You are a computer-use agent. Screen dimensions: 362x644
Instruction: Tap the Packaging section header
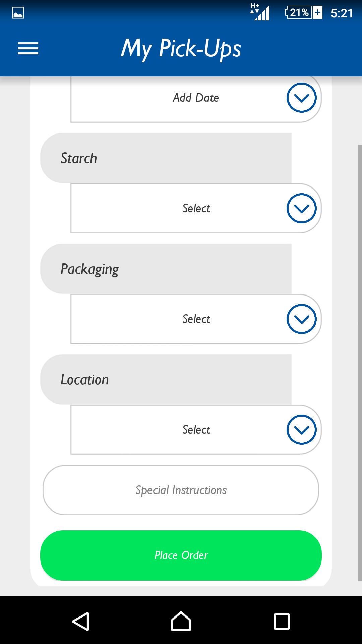click(x=166, y=269)
